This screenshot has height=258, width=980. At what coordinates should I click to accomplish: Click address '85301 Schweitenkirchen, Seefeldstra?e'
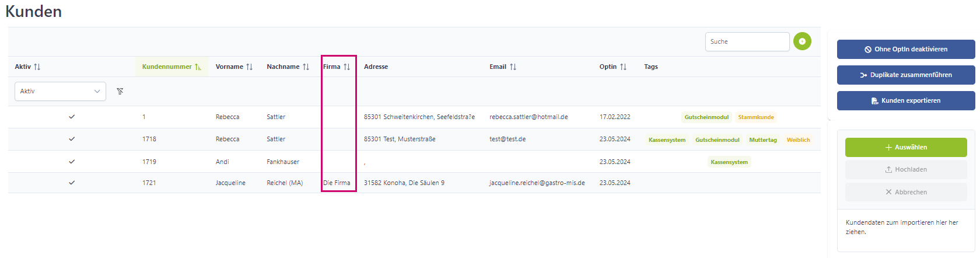click(419, 117)
